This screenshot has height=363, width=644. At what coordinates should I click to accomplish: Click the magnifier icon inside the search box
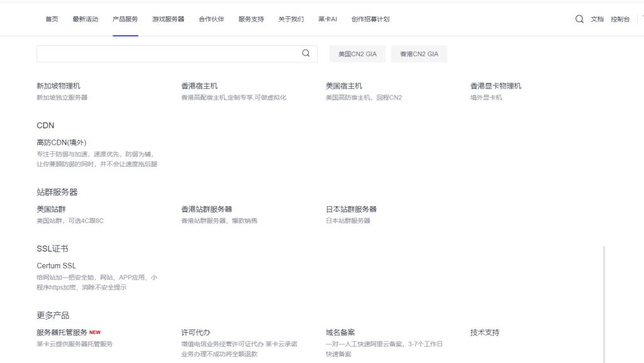305,53
